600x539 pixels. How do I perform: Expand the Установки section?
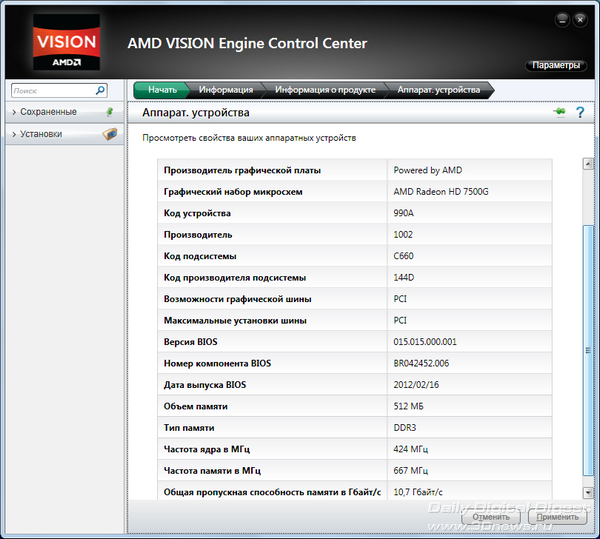click(x=64, y=134)
